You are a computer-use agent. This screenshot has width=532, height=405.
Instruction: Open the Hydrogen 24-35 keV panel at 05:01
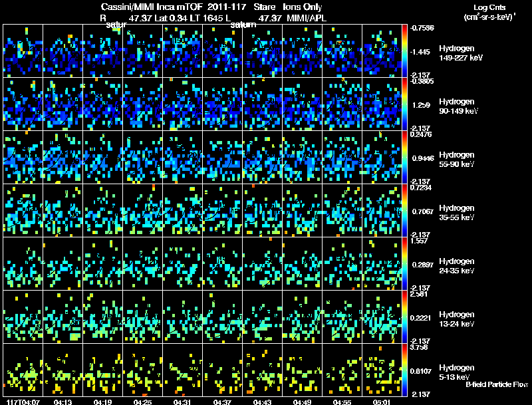(382, 264)
